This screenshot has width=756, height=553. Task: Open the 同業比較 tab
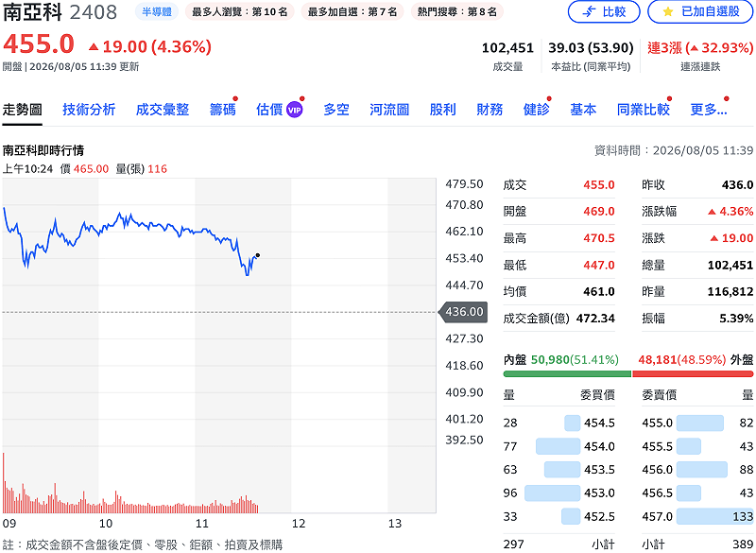(x=644, y=110)
